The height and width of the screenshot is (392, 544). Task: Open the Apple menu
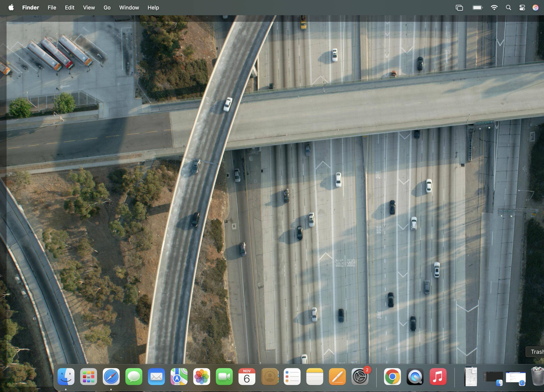click(11, 8)
